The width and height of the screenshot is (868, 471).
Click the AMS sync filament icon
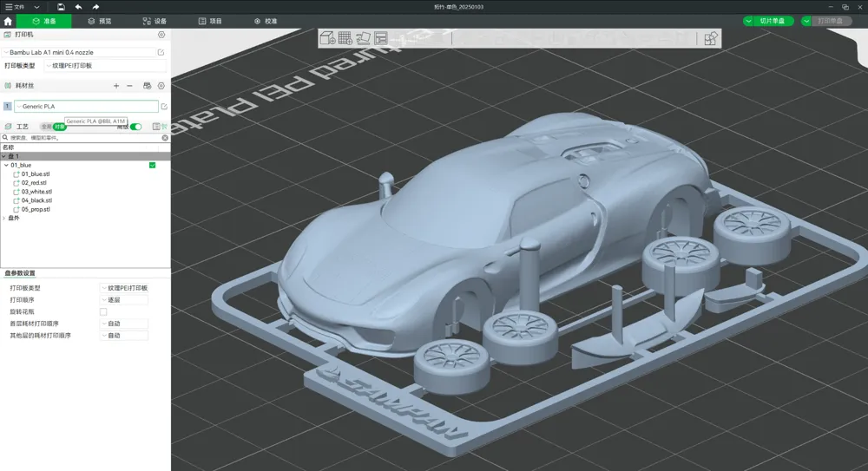[x=147, y=86]
